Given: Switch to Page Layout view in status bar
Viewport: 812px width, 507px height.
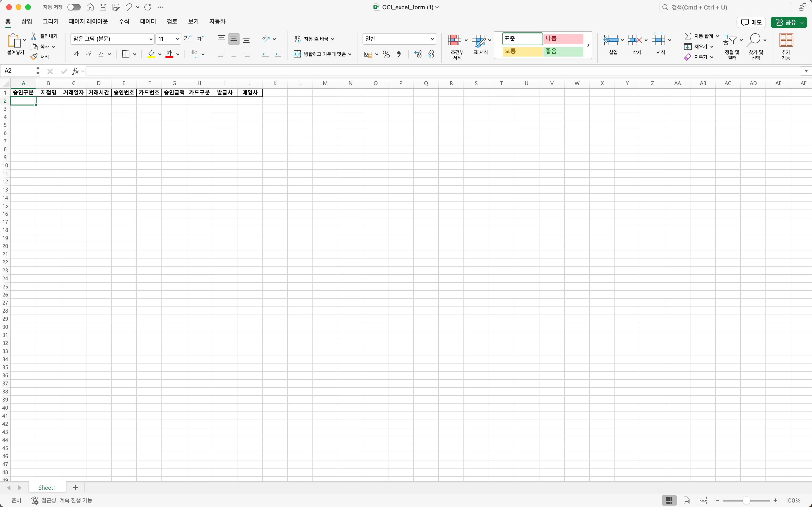Looking at the screenshot, I should pos(686,500).
